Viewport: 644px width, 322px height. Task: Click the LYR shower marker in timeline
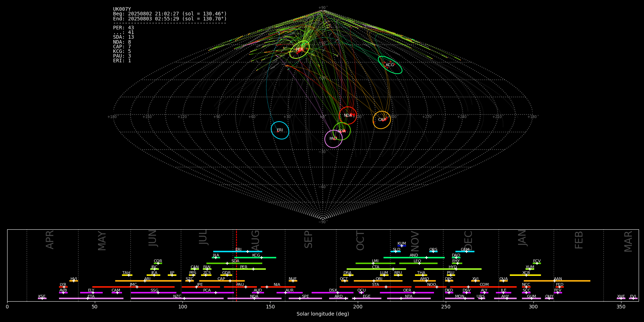coord(63,287)
